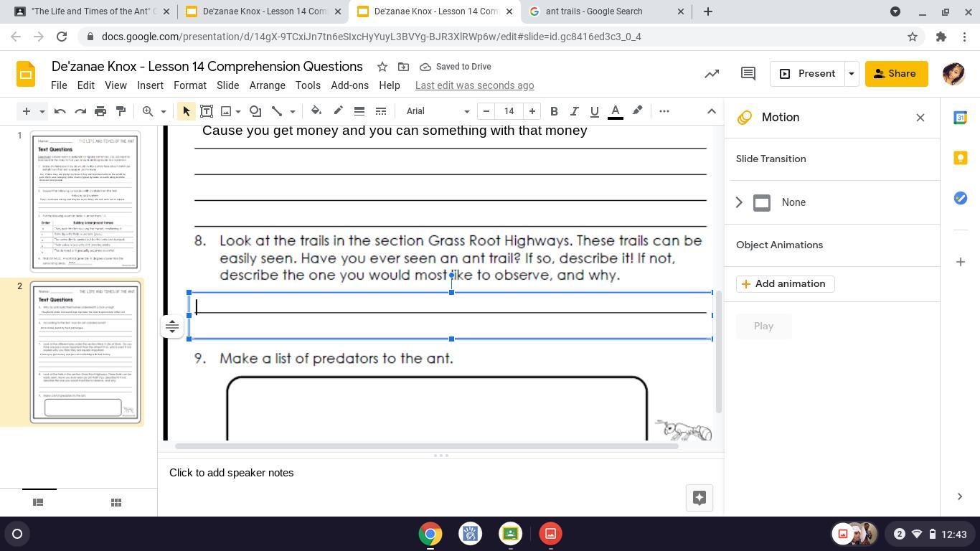Viewport: 980px width, 551px height.
Task: Click the yellow Share button
Action: [895, 74]
